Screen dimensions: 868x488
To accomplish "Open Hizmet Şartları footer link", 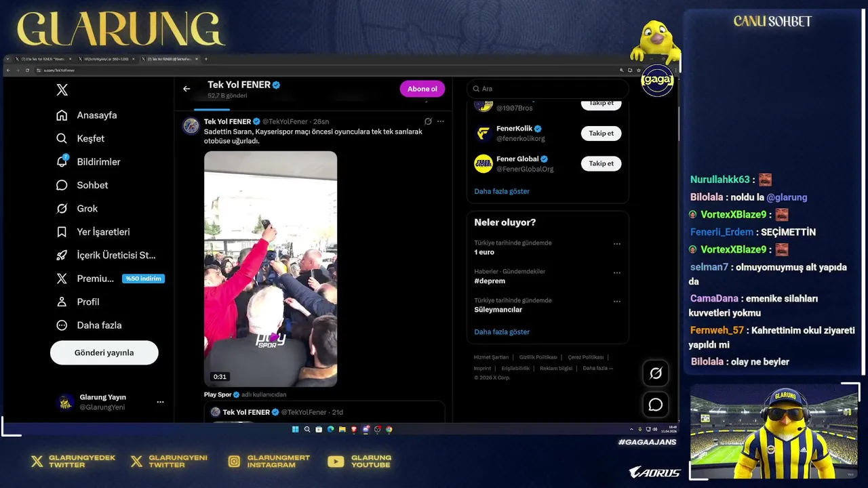I will 491,357.
